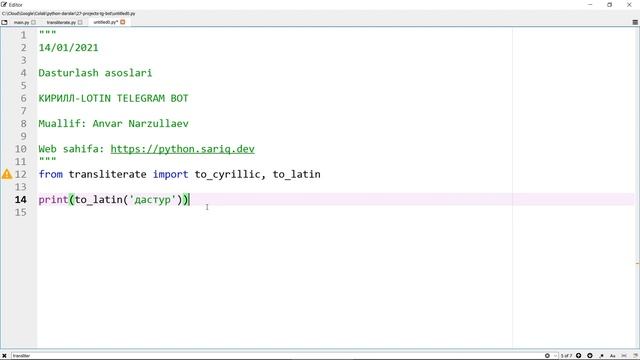Open the python.sariq.dev link
The width and height of the screenshot is (640, 360).
pyautogui.click(x=182, y=149)
